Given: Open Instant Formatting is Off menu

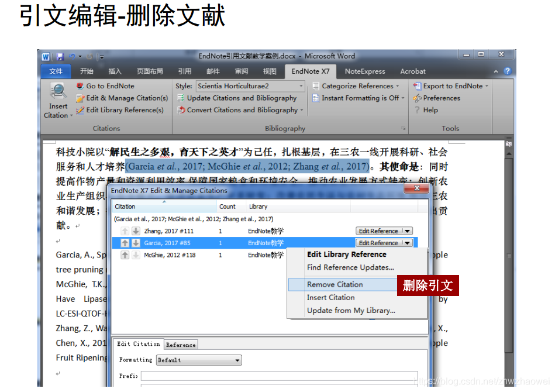Looking at the screenshot, I should (x=358, y=98).
